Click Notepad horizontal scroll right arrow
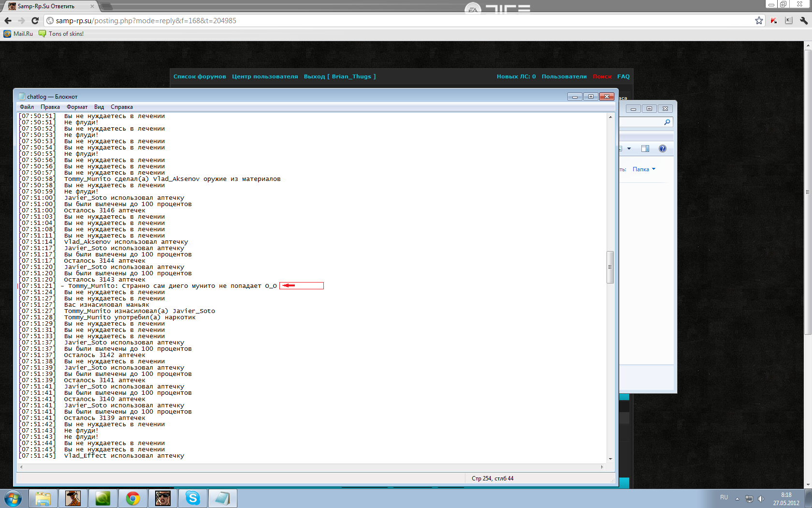 click(602, 467)
